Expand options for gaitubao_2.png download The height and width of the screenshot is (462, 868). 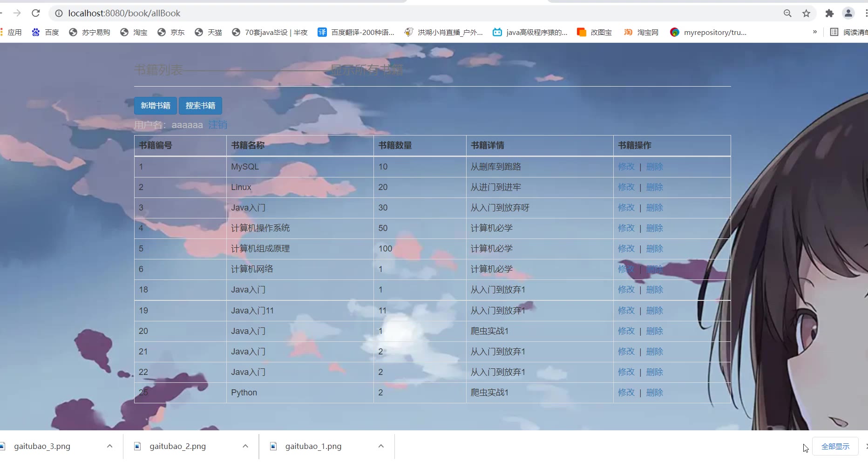point(245,446)
